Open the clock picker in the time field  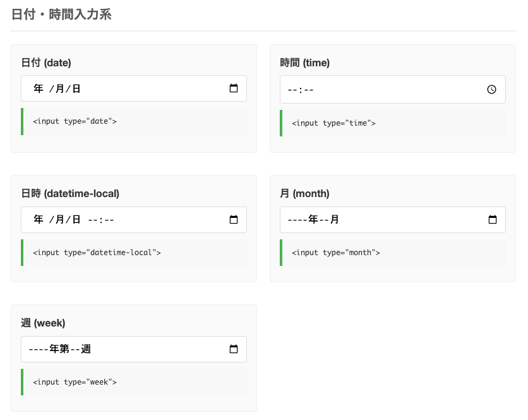point(491,89)
